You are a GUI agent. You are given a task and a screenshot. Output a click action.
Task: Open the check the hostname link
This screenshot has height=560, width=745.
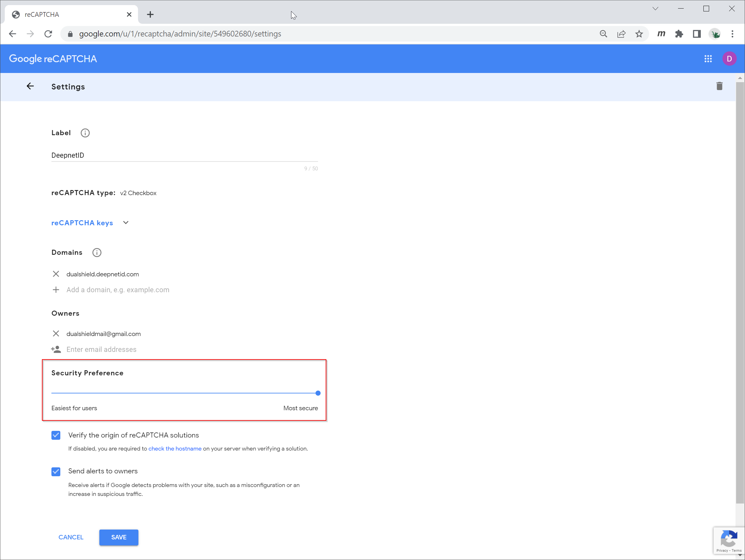click(175, 449)
